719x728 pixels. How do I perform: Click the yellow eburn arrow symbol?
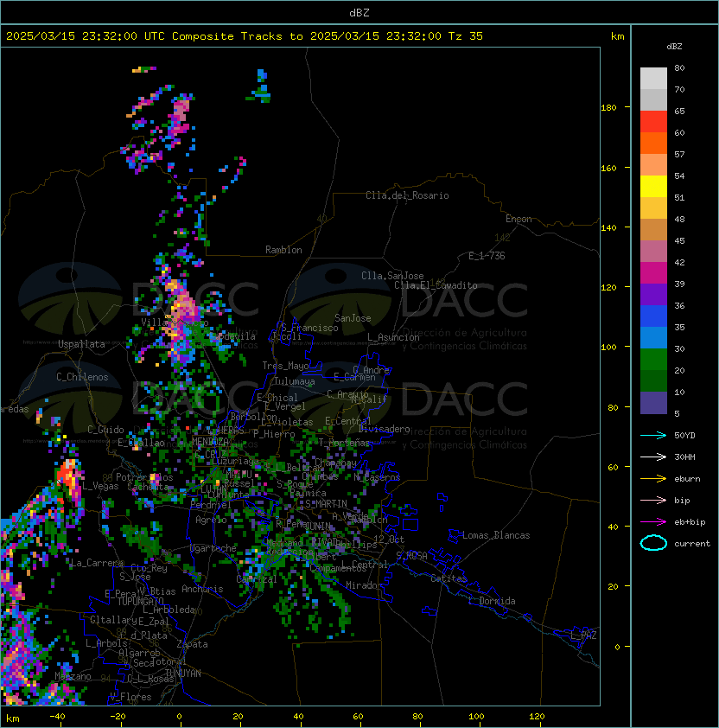[x=653, y=479]
